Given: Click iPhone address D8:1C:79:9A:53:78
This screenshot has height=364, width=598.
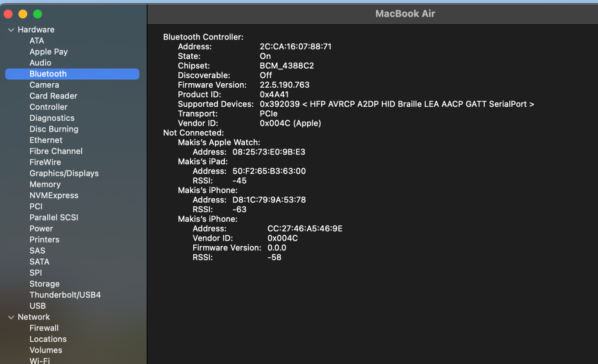Looking at the screenshot, I should pyautogui.click(x=269, y=200).
